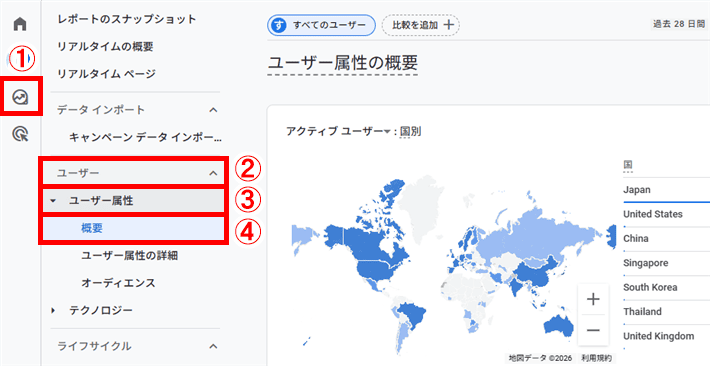Click the 国別 dimension label

coord(410,131)
